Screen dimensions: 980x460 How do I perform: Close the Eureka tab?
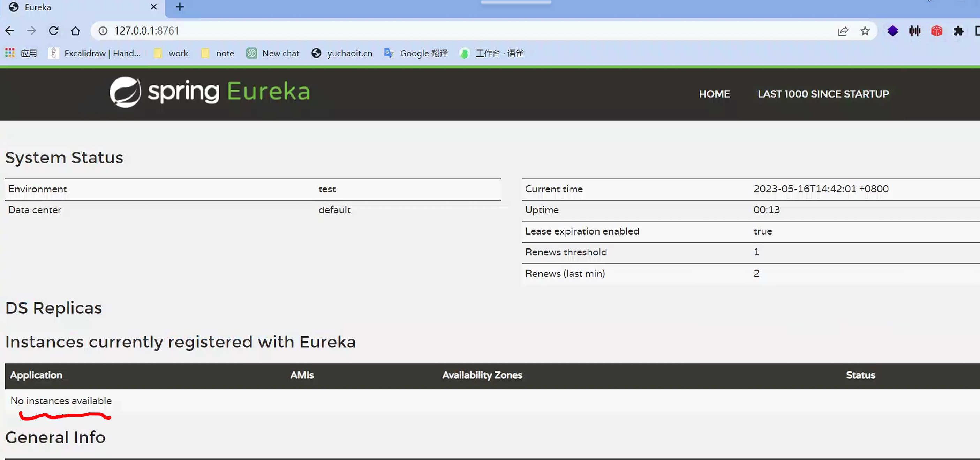[x=154, y=7]
